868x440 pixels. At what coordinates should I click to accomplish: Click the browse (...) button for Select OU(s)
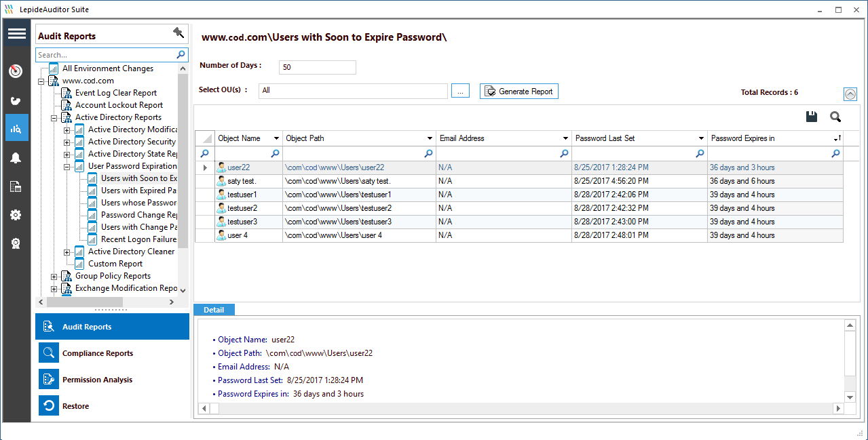click(459, 91)
